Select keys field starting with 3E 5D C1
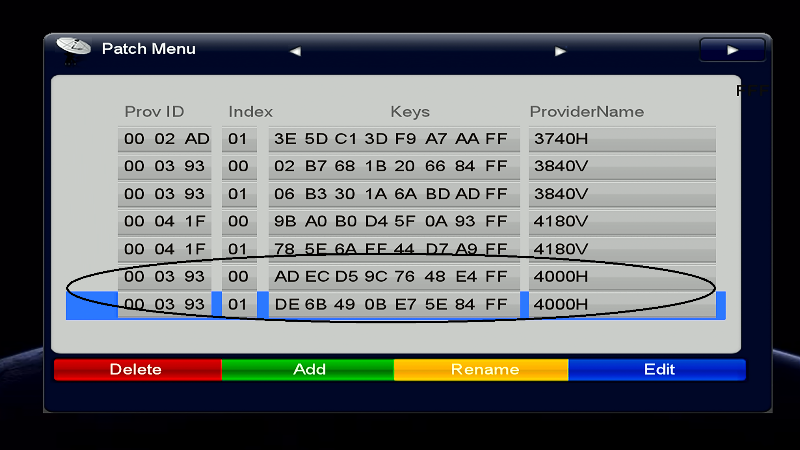Image resolution: width=800 pixels, height=450 pixels. pos(393,139)
